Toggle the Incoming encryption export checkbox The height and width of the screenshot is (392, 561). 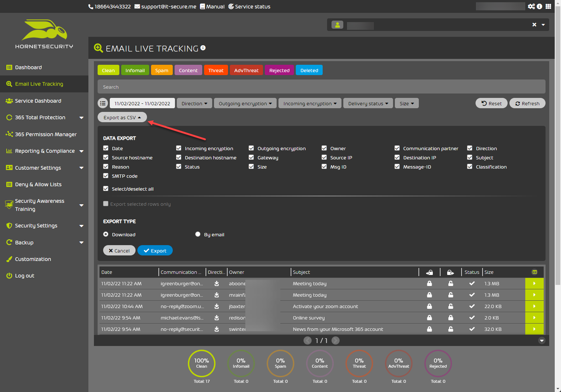coord(179,148)
